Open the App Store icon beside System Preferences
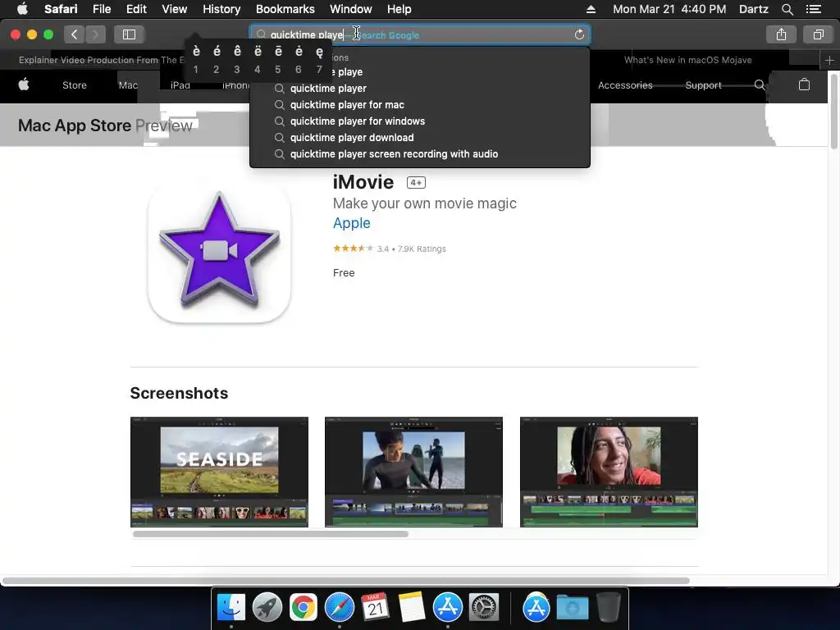The width and height of the screenshot is (840, 630). 447,608
